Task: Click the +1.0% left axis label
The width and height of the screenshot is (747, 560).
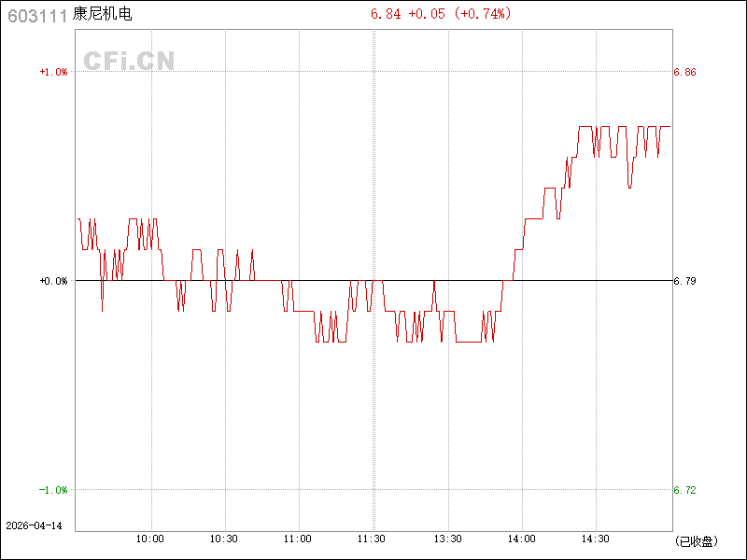Action: [x=53, y=72]
